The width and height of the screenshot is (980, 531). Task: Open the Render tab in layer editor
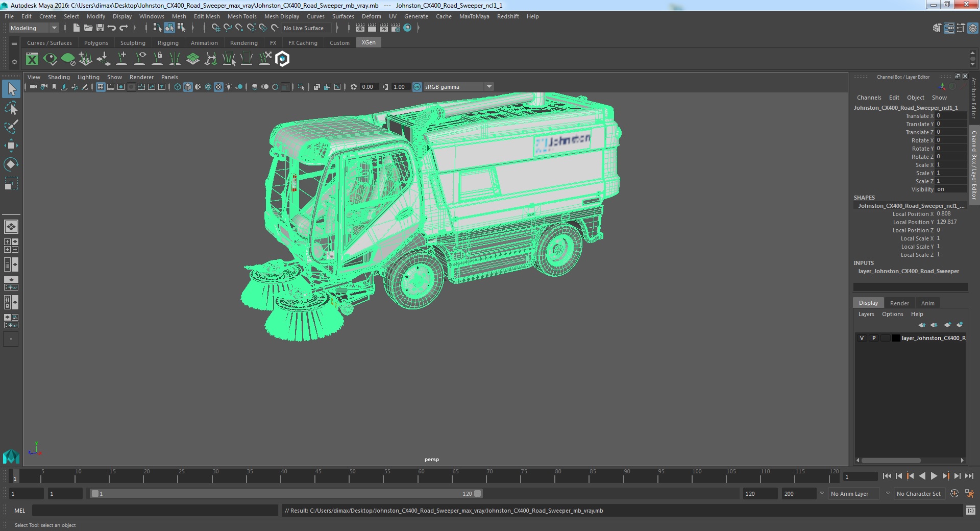(899, 303)
